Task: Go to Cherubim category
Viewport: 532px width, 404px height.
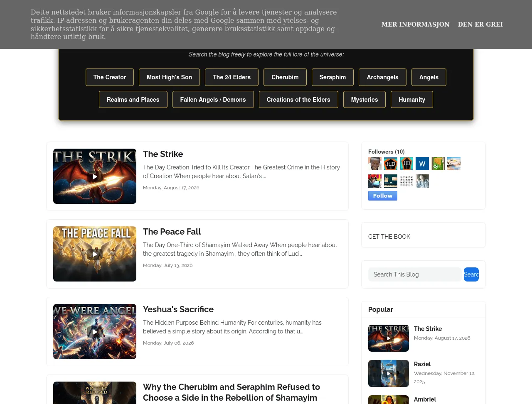Action: coord(285,77)
